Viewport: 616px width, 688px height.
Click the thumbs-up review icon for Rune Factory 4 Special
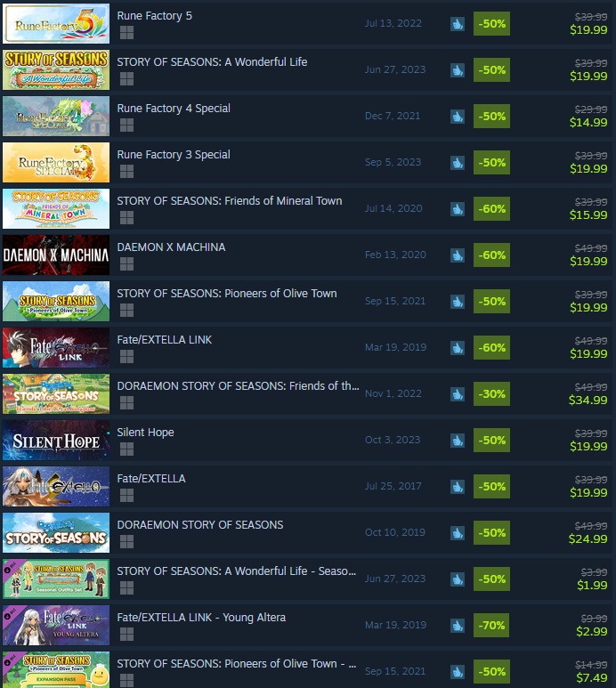pos(458,117)
